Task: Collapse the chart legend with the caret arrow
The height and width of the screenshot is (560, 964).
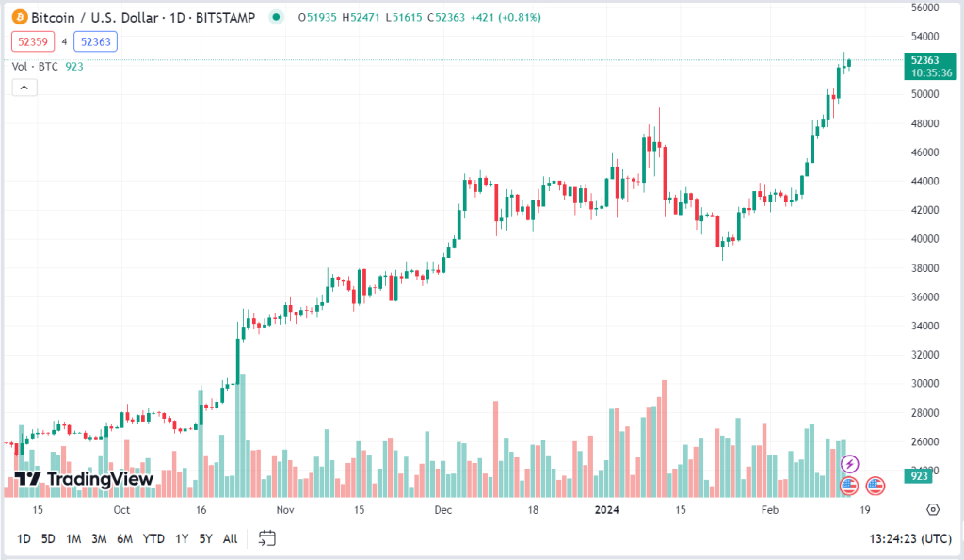Action: click(24, 87)
